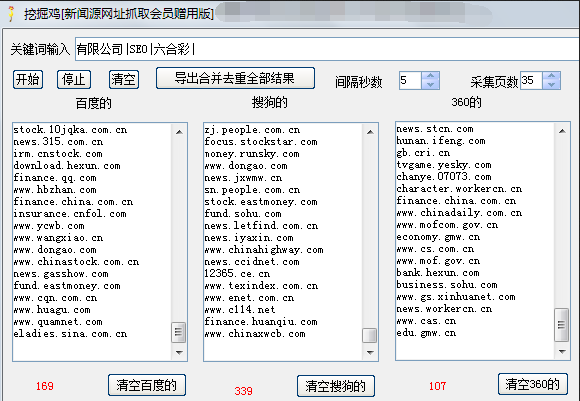
Task: Select www.chinadaily.com.cn row
Action: [x=459, y=213]
